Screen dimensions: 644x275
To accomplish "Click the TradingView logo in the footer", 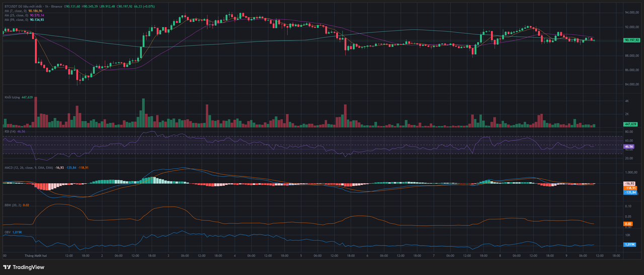I will [x=24, y=267].
